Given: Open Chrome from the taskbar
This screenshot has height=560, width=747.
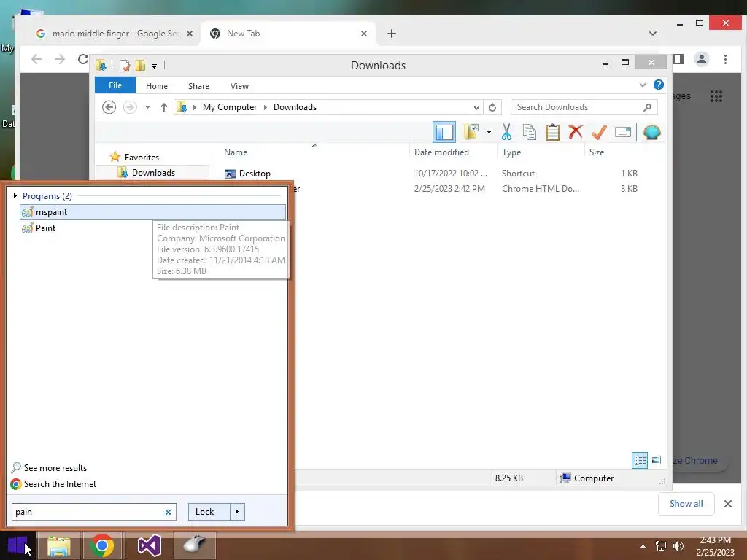Looking at the screenshot, I should 102,545.
